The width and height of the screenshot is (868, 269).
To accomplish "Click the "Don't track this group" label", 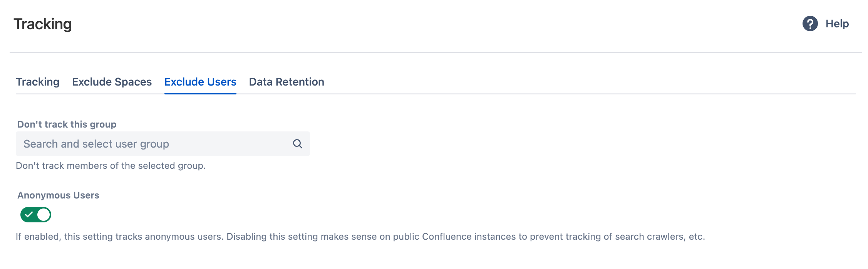I will (67, 124).
